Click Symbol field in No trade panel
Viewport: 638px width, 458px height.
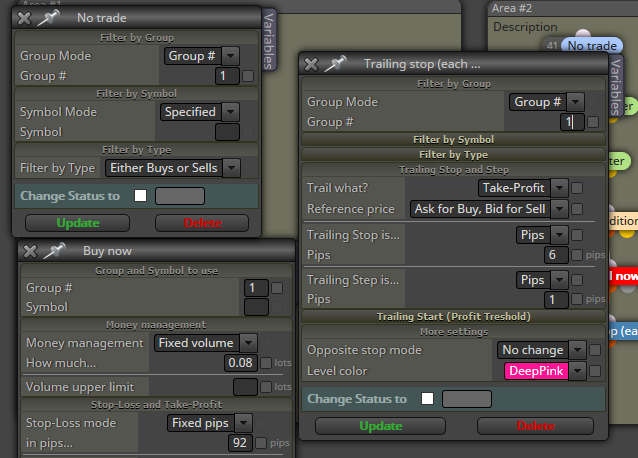[x=227, y=132]
